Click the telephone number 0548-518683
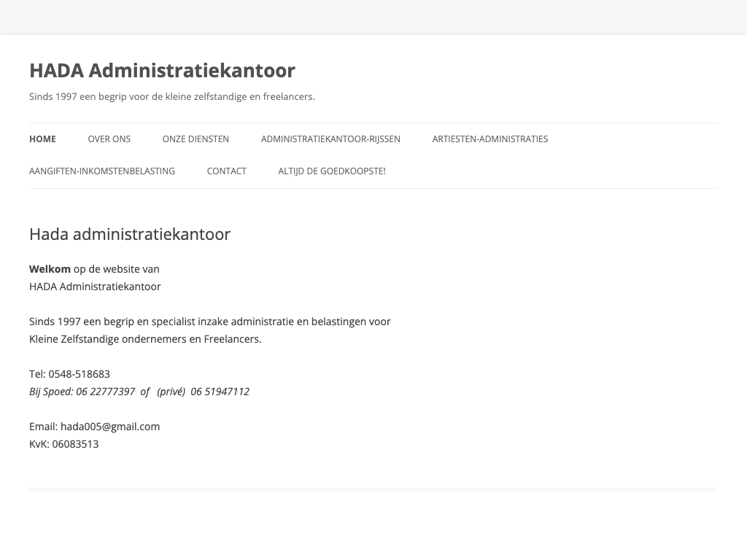747x560 pixels. (x=79, y=374)
